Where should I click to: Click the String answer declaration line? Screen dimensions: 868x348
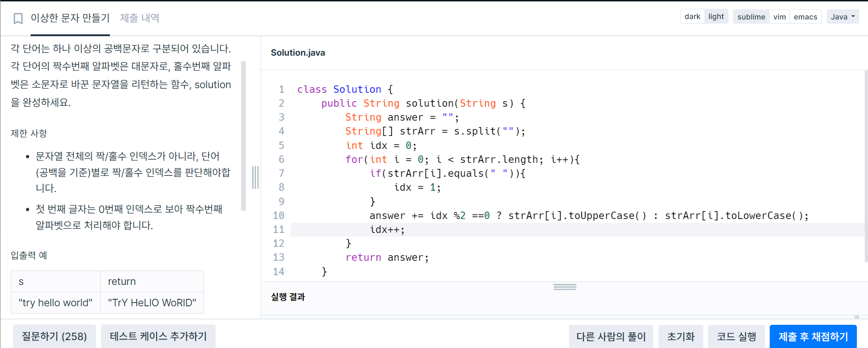click(x=402, y=117)
